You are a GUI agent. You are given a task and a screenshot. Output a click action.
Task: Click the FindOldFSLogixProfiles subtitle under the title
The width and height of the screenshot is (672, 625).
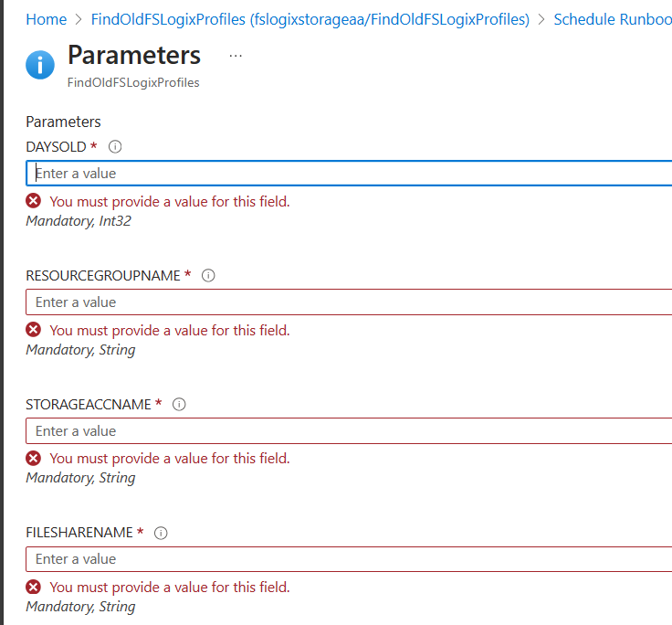click(x=133, y=82)
